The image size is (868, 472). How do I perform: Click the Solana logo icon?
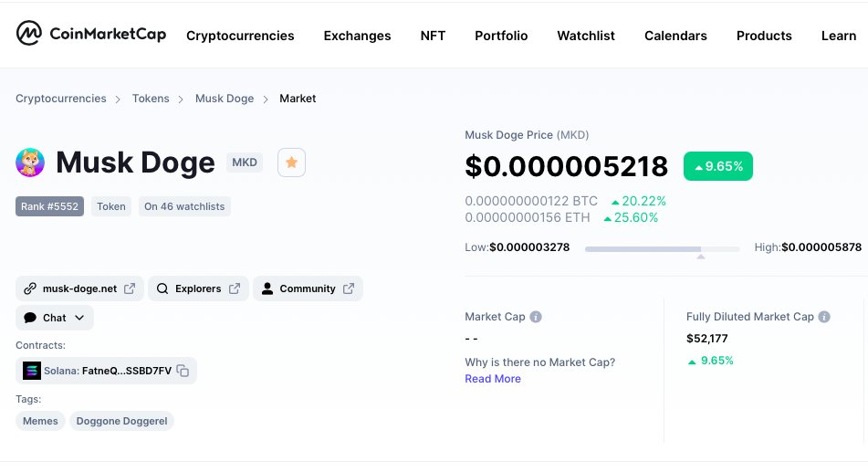point(32,371)
